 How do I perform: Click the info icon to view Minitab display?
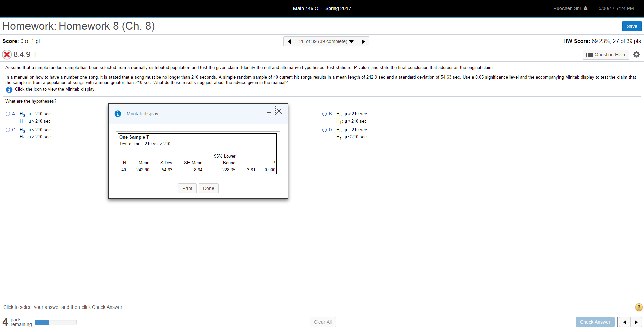[x=9, y=89]
